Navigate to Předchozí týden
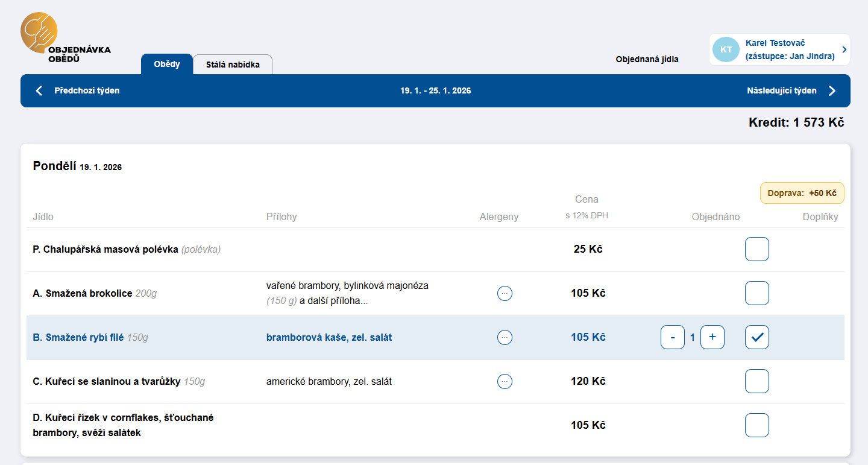868x465 pixels. [x=87, y=91]
